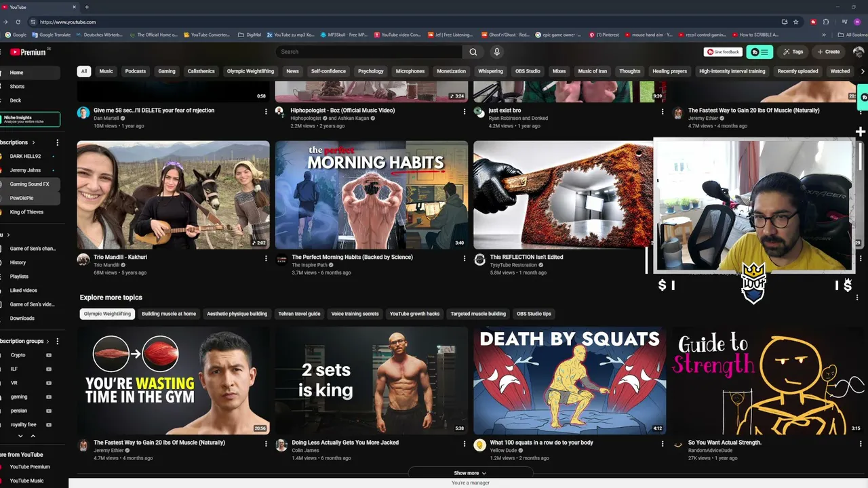Focus the browser address bar URL

click(x=68, y=22)
